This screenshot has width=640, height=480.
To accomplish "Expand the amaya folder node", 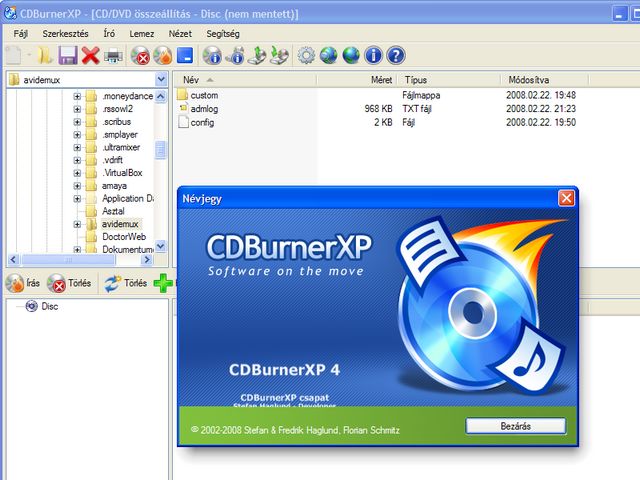I will pyautogui.click(x=77, y=186).
